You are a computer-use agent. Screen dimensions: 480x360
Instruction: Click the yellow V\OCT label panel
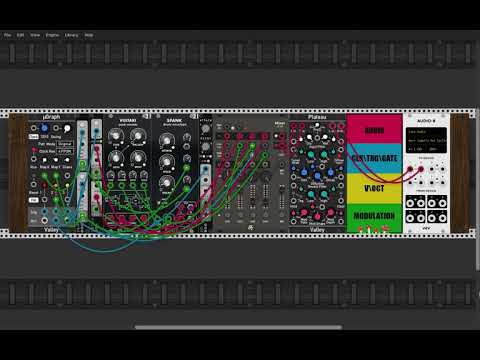click(x=374, y=188)
